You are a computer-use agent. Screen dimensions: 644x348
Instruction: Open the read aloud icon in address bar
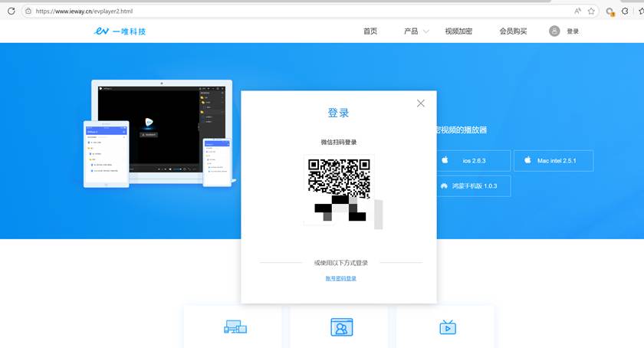[577, 11]
